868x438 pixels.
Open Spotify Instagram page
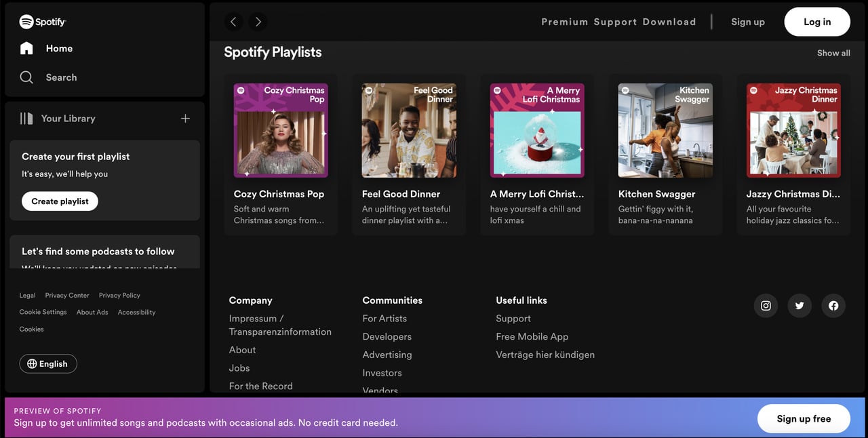tap(766, 306)
